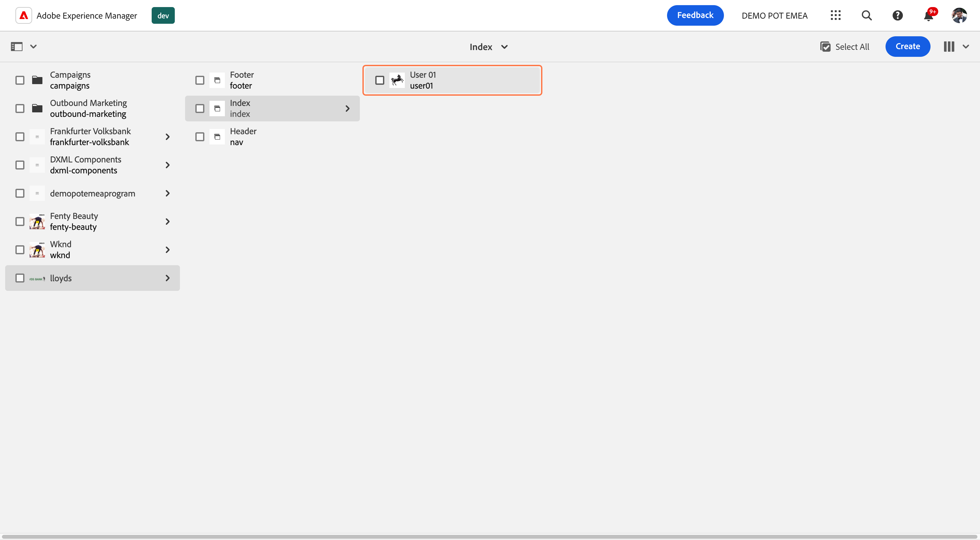Open the user profile avatar

click(x=959, y=16)
